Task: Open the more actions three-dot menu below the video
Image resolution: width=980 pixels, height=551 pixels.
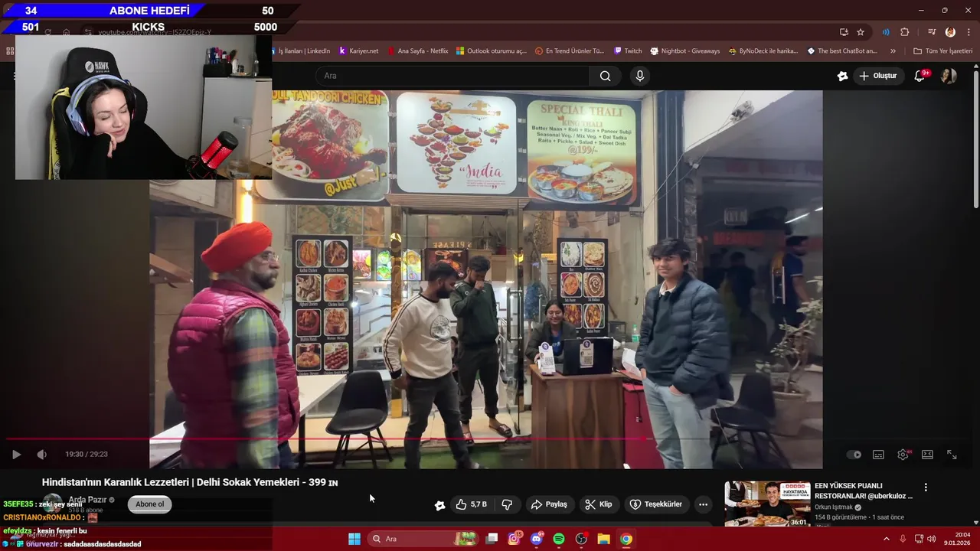Action: point(703,504)
